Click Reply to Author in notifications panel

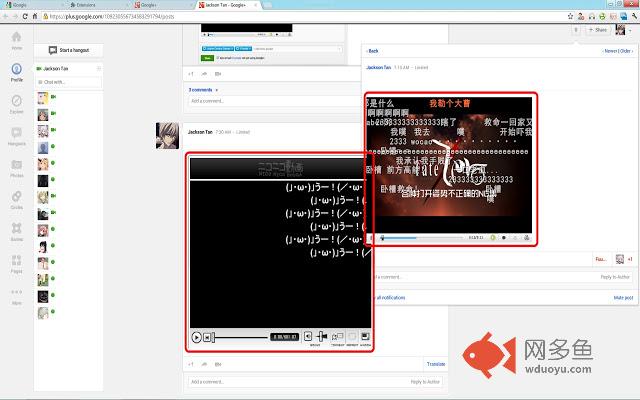[x=615, y=277]
